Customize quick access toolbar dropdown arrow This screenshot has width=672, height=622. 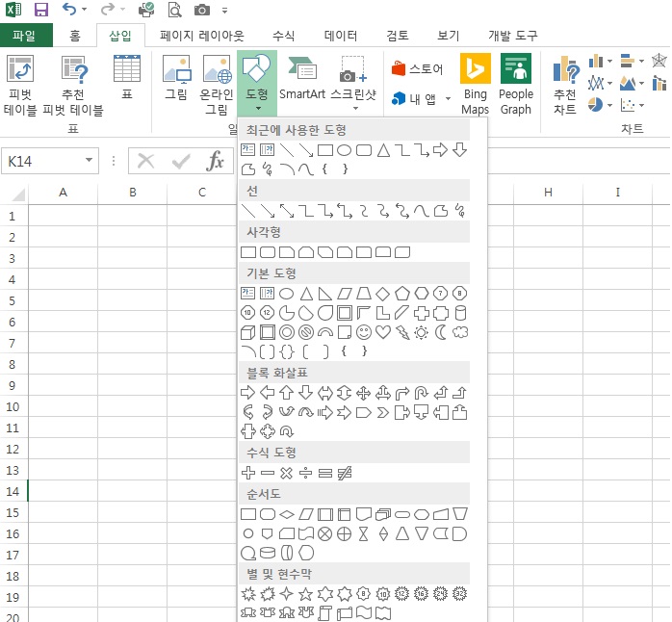[x=224, y=11]
